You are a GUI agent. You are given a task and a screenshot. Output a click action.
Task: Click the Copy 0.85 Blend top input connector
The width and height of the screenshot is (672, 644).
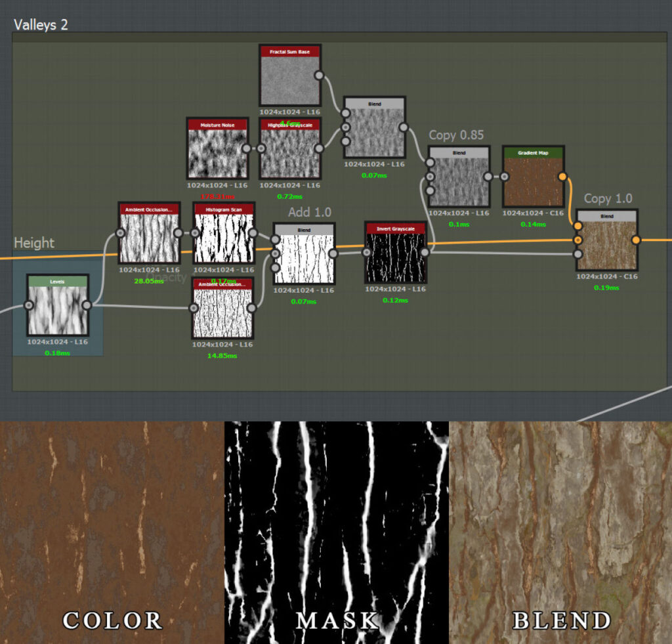tap(430, 163)
